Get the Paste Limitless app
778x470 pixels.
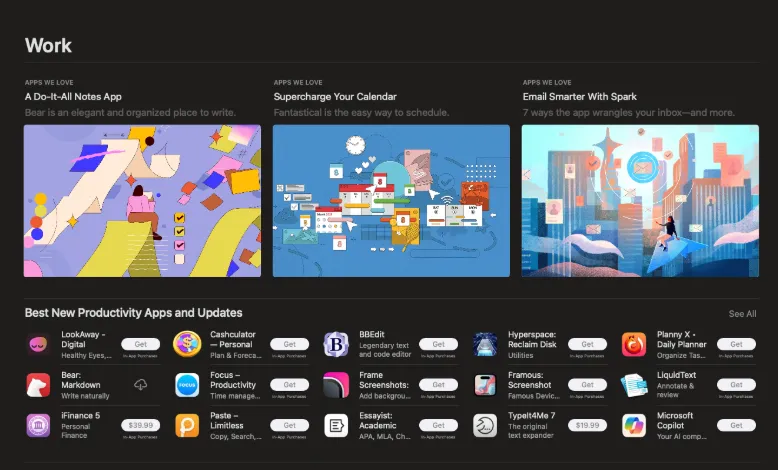coord(289,425)
